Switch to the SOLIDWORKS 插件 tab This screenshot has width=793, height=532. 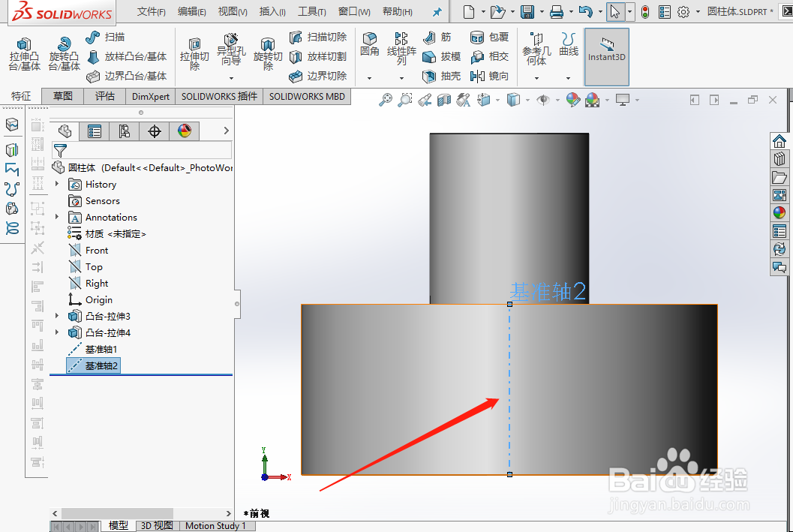coord(219,96)
